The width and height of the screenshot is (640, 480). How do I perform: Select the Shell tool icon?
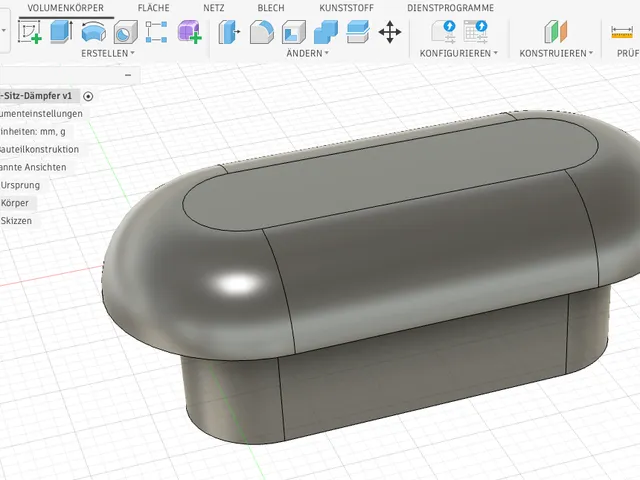293,32
